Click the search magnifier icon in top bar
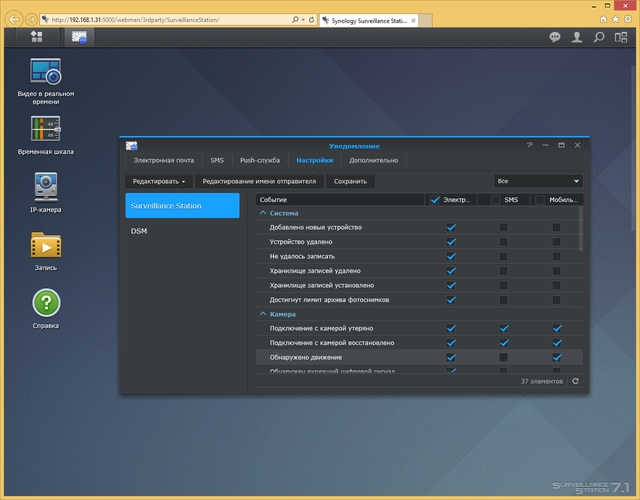This screenshot has width=640, height=500. [x=599, y=37]
